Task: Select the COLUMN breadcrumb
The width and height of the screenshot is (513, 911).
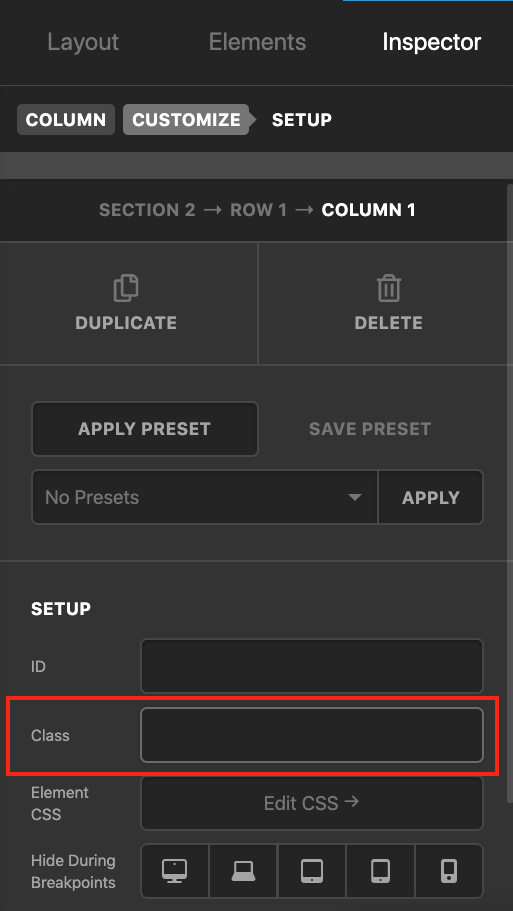Action: pos(66,120)
